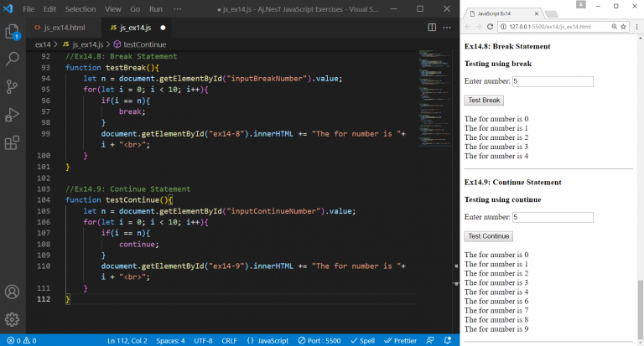The height and width of the screenshot is (346, 644).
Task: Open the Search view in activity bar
Action: click(x=13, y=59)
